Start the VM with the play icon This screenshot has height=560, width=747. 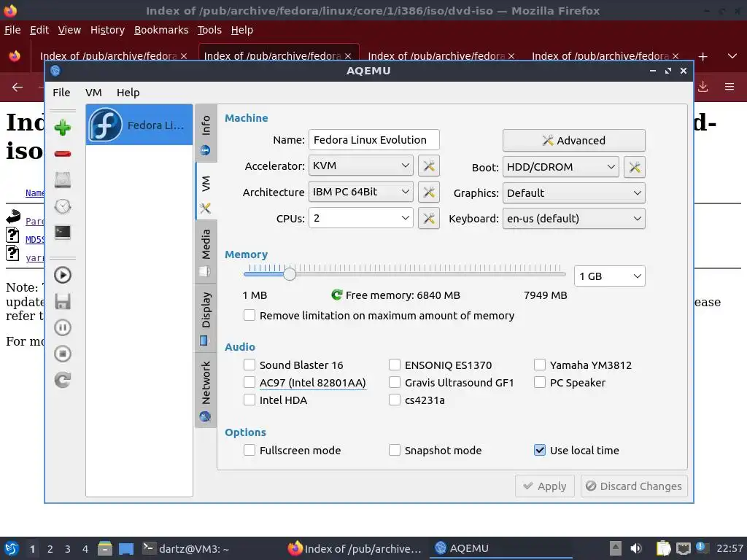63,275
